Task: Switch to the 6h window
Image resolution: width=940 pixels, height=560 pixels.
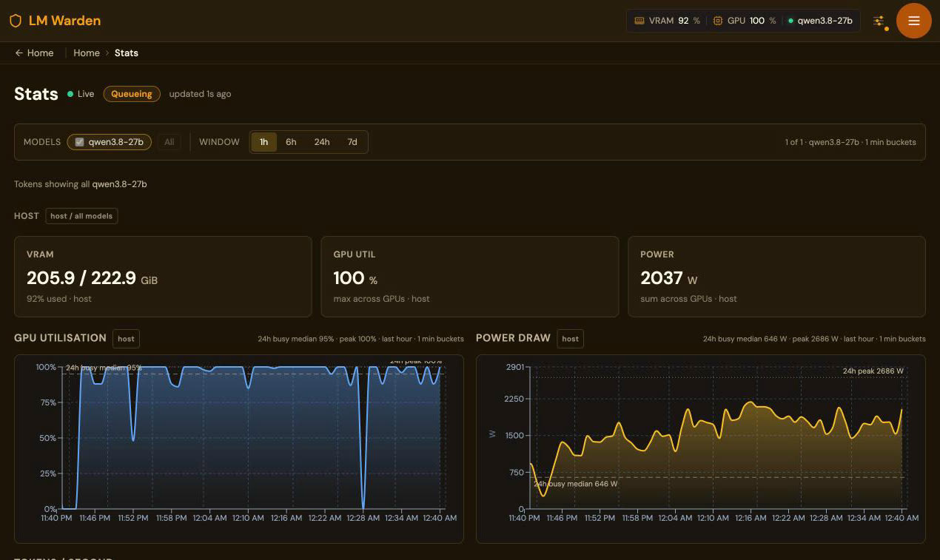Action: (x=291, y=142)
